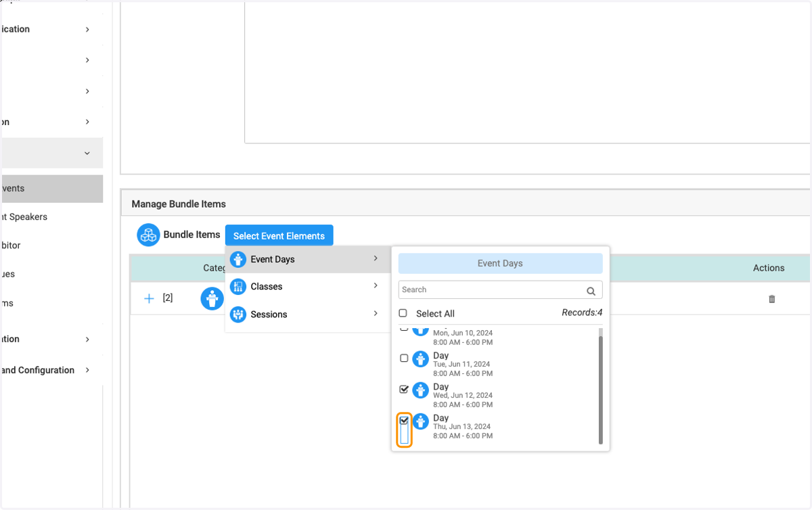
Task: Collapse the expanded sidebar section chevron
Action: point(87,154)
